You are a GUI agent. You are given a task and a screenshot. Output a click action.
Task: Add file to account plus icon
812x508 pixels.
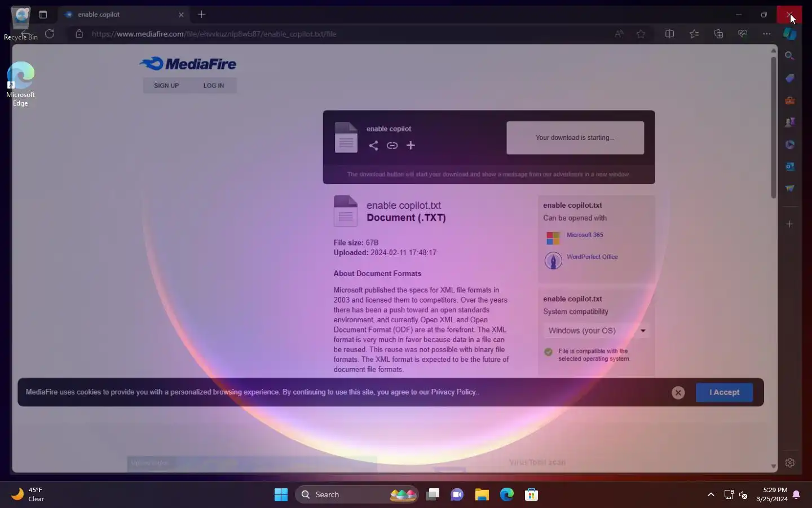click(x=411, y=146)
